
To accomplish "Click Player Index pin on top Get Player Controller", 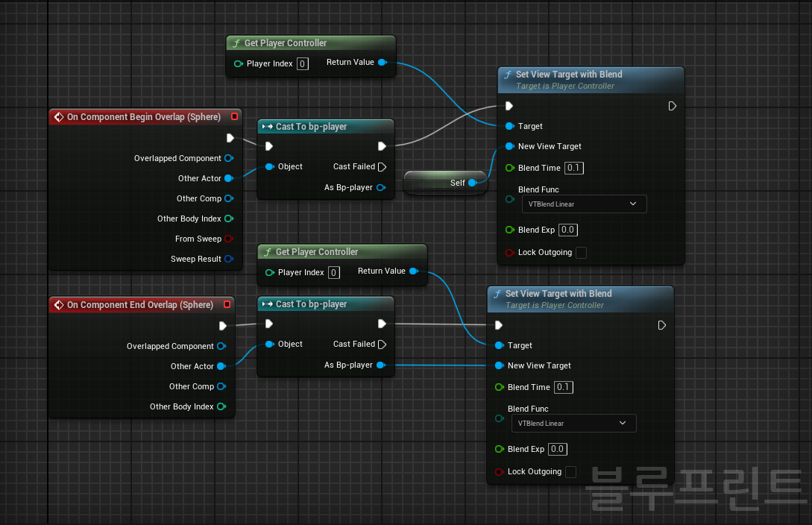I will (238, 63).
